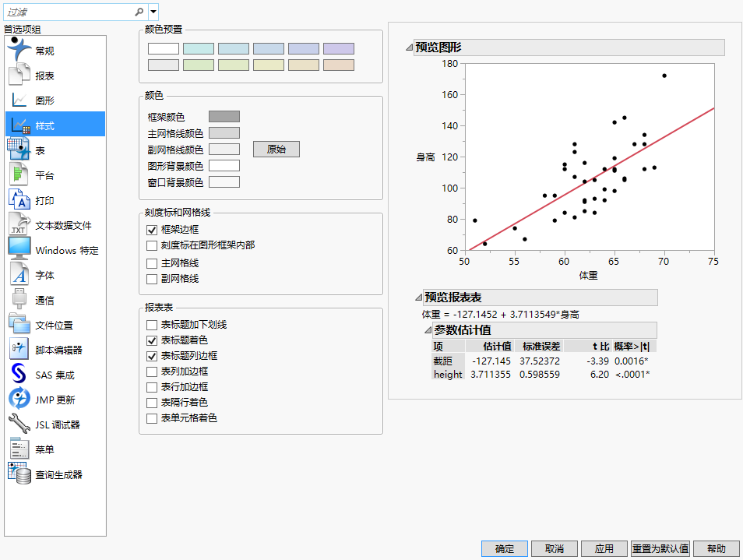Click the 帮助 button
The height and width of the screenshot is (560, 743).
[x=717, y=548]
